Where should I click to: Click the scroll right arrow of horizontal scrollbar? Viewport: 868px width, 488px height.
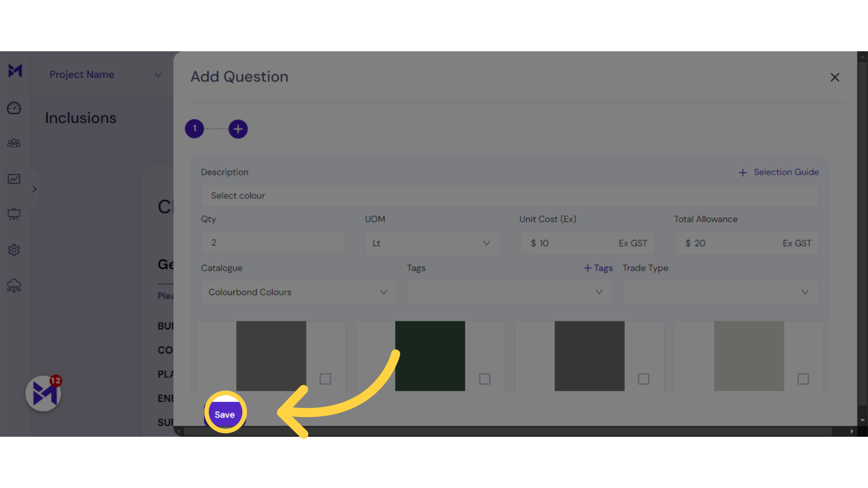tap(852, 432)
